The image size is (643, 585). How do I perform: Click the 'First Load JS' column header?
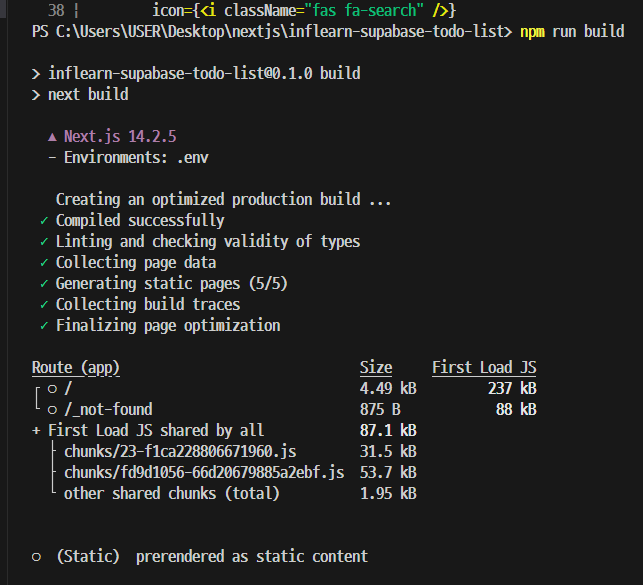tap(484, 368)
